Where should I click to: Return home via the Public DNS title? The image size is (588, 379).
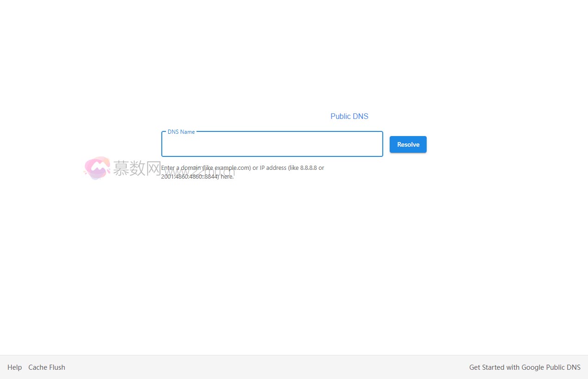(x=349, y=116)
